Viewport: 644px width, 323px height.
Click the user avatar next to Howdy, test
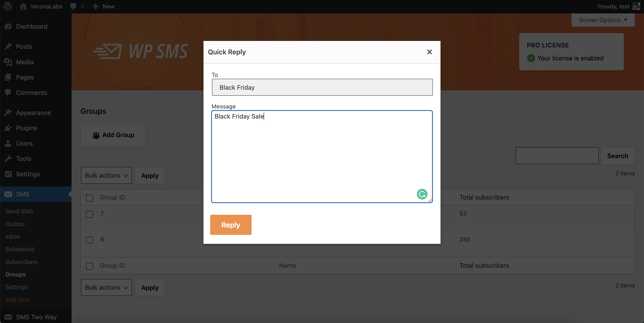point(636,6)
